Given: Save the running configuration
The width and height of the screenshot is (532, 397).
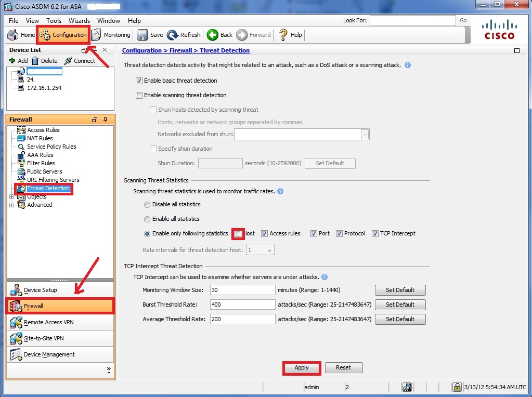Looking at the screenshot, I should pyautogui.click(x=150, y=35).
